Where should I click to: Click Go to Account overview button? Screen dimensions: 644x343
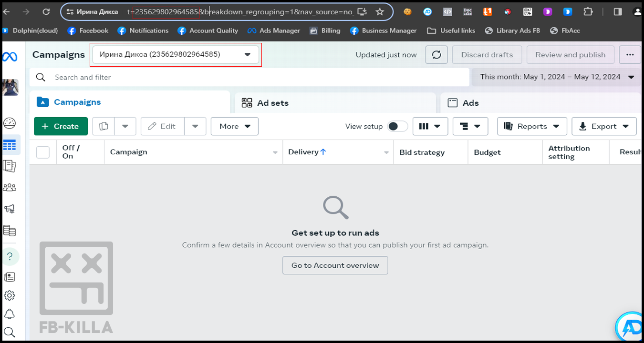coord(335,265)
